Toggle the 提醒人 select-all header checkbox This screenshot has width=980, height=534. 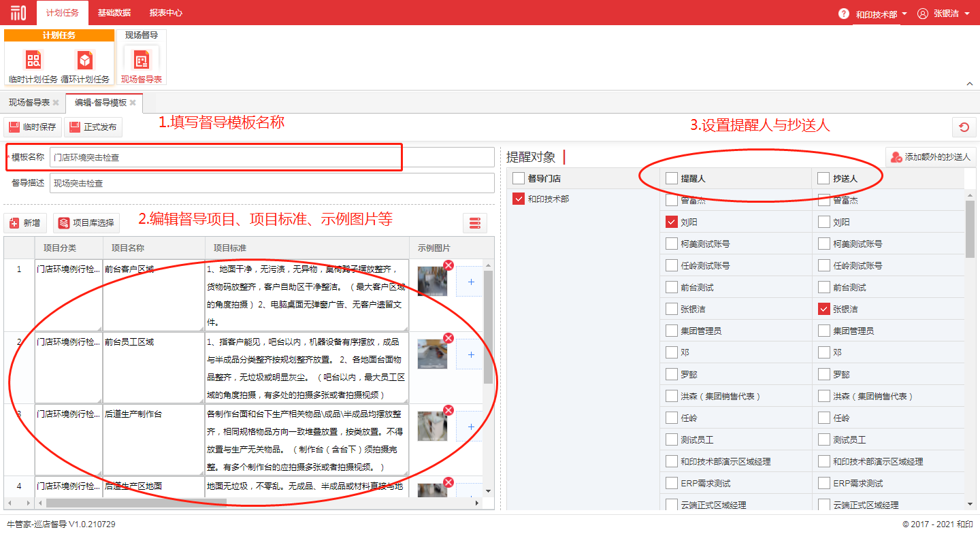(x=672, y=178)
